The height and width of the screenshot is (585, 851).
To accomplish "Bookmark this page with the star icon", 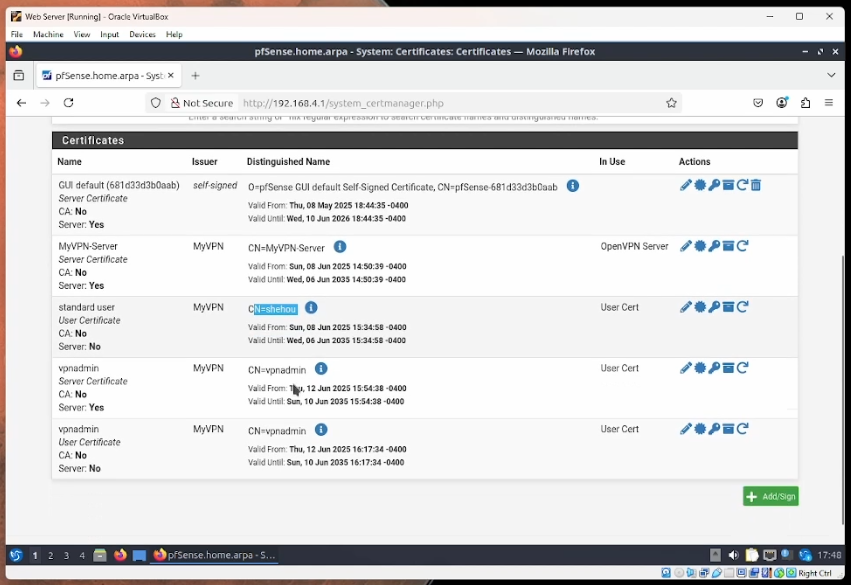I will [672, 103].
